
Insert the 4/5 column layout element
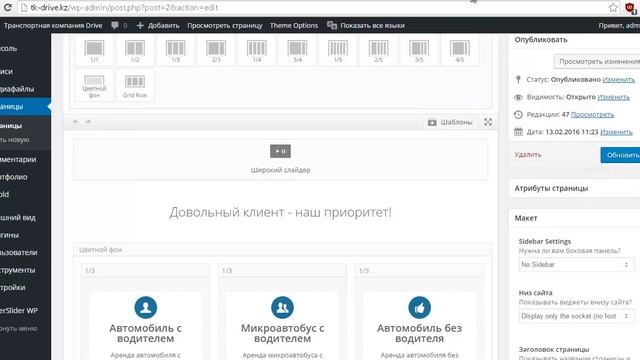[460, 51]
